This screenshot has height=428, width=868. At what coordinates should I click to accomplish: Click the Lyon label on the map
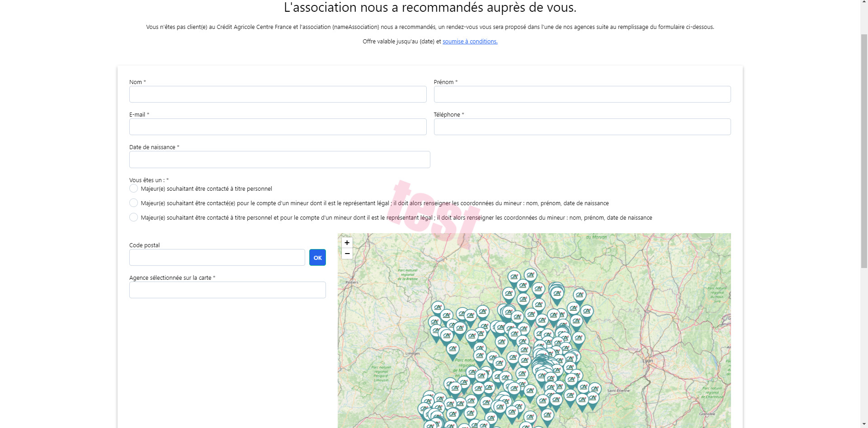647,361
